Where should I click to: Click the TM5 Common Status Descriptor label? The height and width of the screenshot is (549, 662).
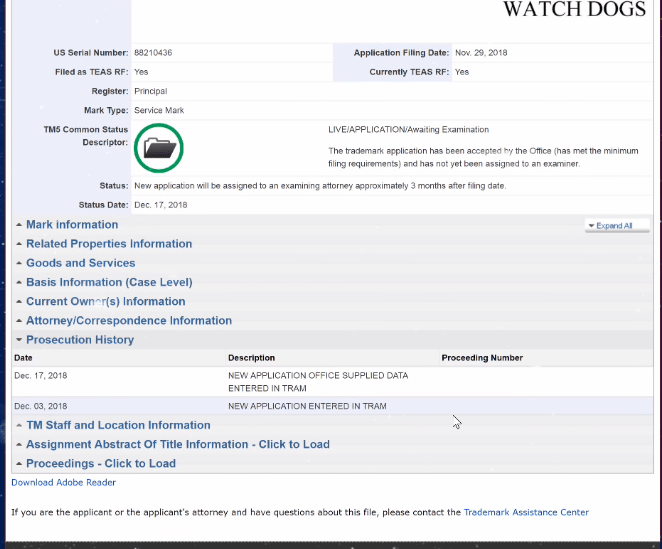(x=86, y=136)
